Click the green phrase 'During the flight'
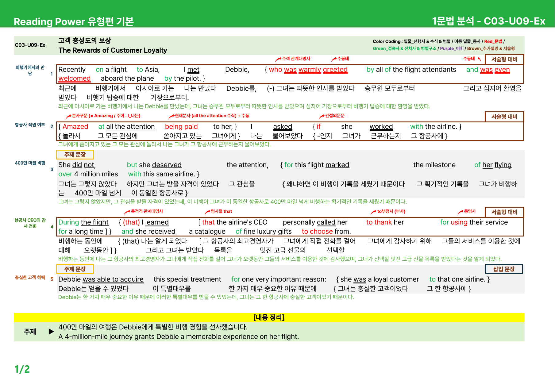 click(x=83, y=222)
